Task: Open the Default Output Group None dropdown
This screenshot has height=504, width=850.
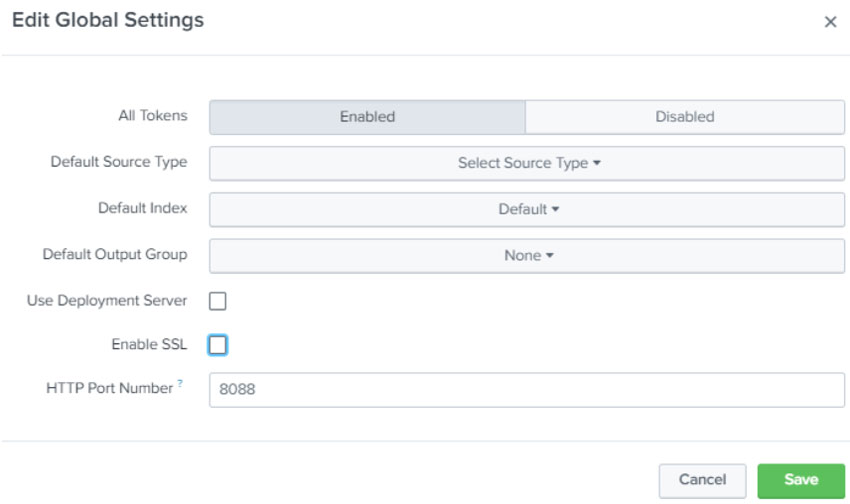Action: point(527,255)
